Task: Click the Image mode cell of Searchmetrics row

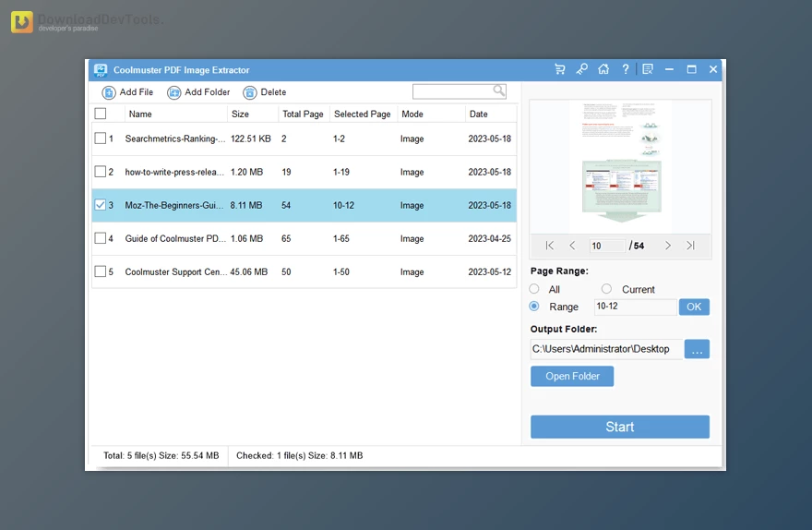Action: coord(412,139)
